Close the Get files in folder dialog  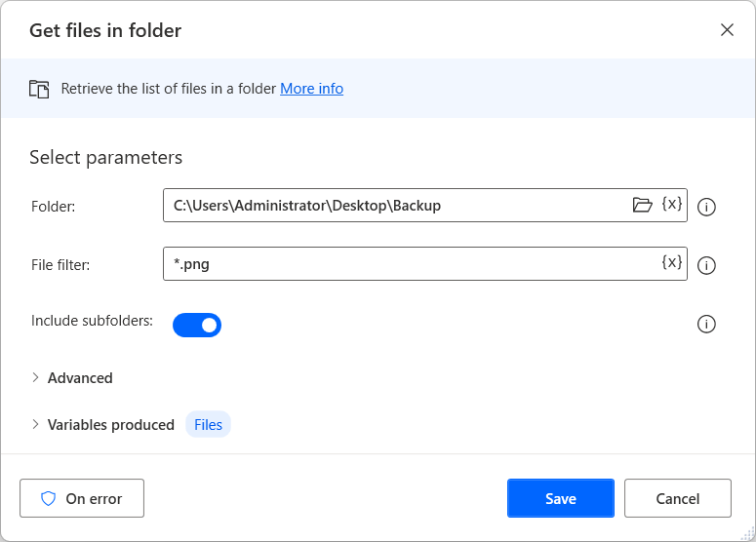pyautogui.click(x=727, y=30)
